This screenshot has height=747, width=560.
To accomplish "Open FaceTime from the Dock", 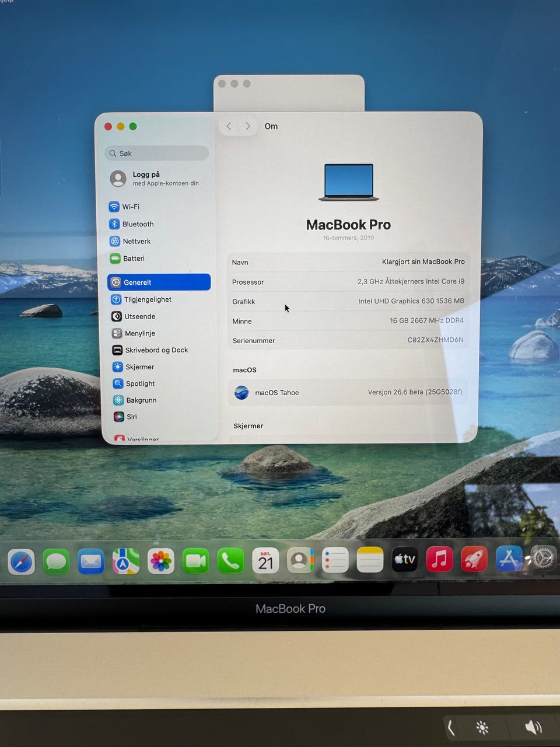I will click(196, 561).
